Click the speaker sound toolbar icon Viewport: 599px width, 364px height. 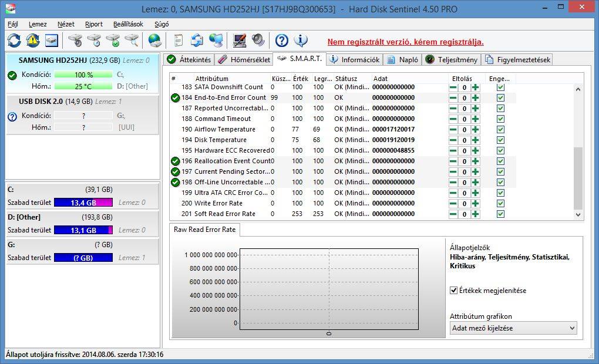pyautogui.click(x=258, y=41)
